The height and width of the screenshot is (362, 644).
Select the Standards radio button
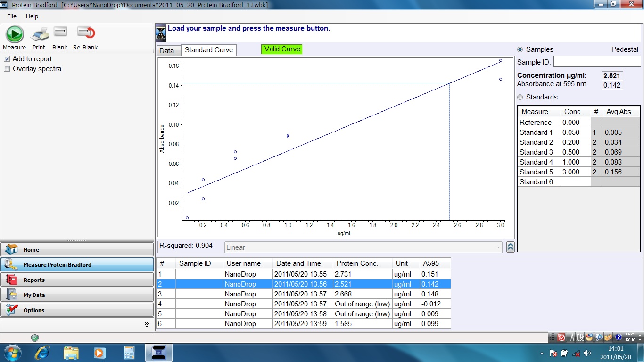[520, 97]
